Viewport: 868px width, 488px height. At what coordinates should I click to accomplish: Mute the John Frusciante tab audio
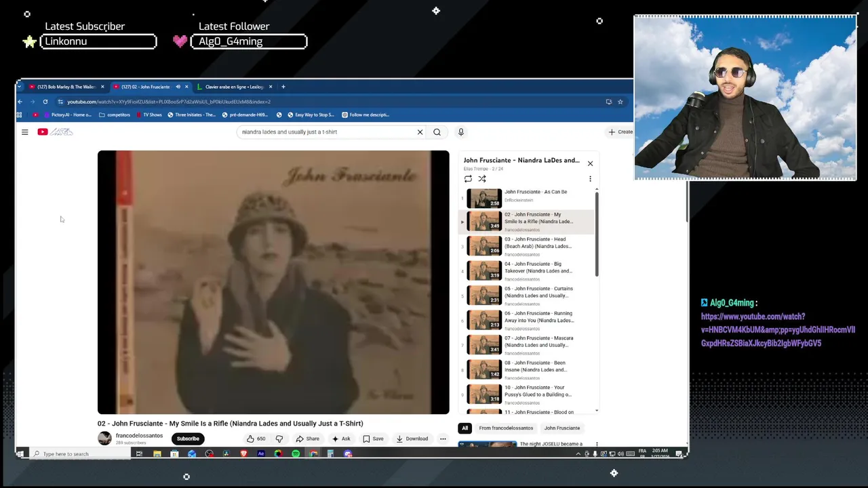tap(178, 87)
